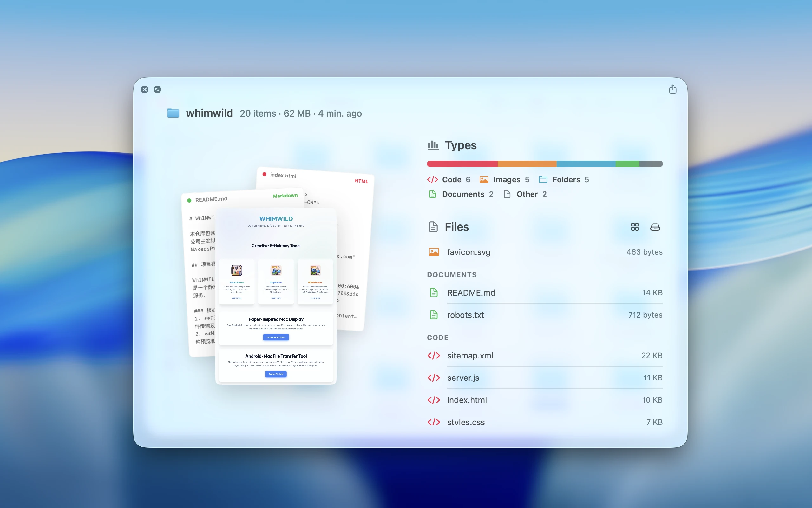This screenshot has width=812, height=508.
Task: Click the styles.css code icon
Action: [434, 422]
